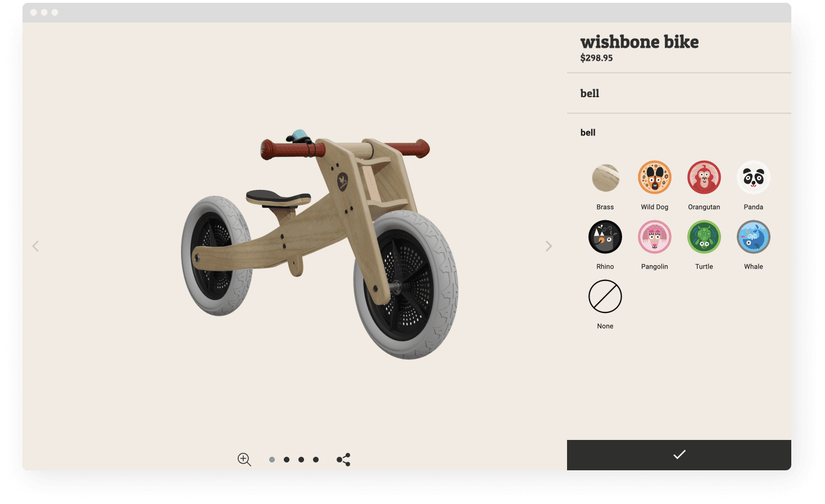Select the None bell option
This screenshot has width=825, height=504.
(605, 297)
